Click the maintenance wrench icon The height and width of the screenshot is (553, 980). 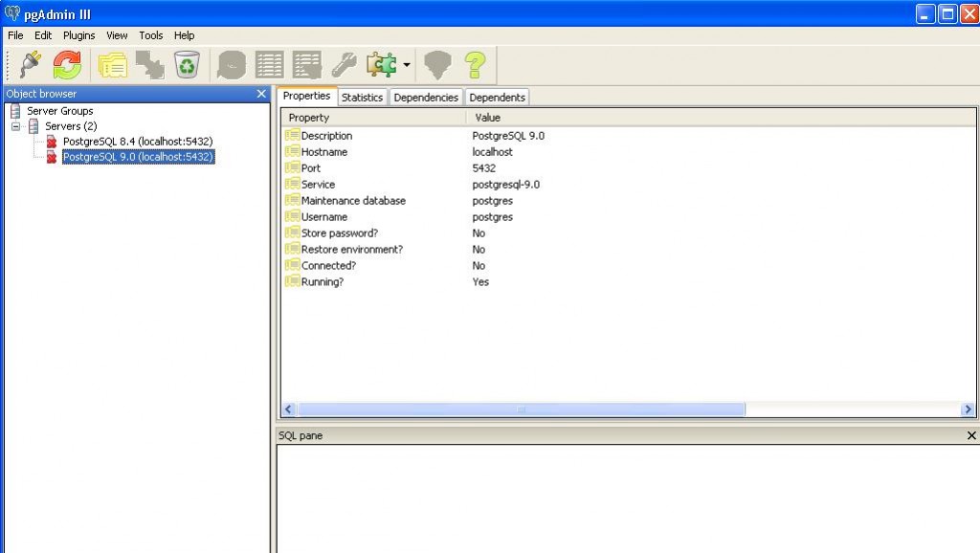point(344,65)
